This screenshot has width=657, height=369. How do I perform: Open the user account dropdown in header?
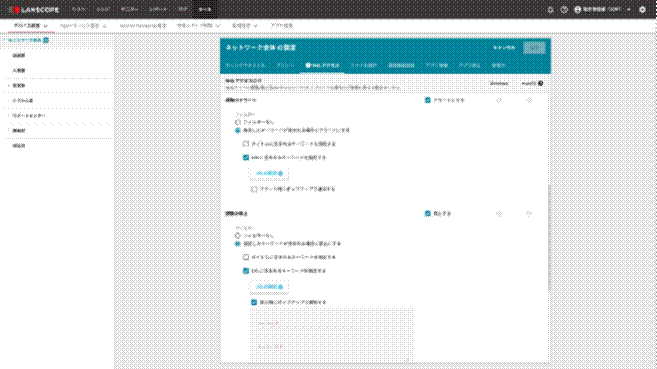click(602, 9)
